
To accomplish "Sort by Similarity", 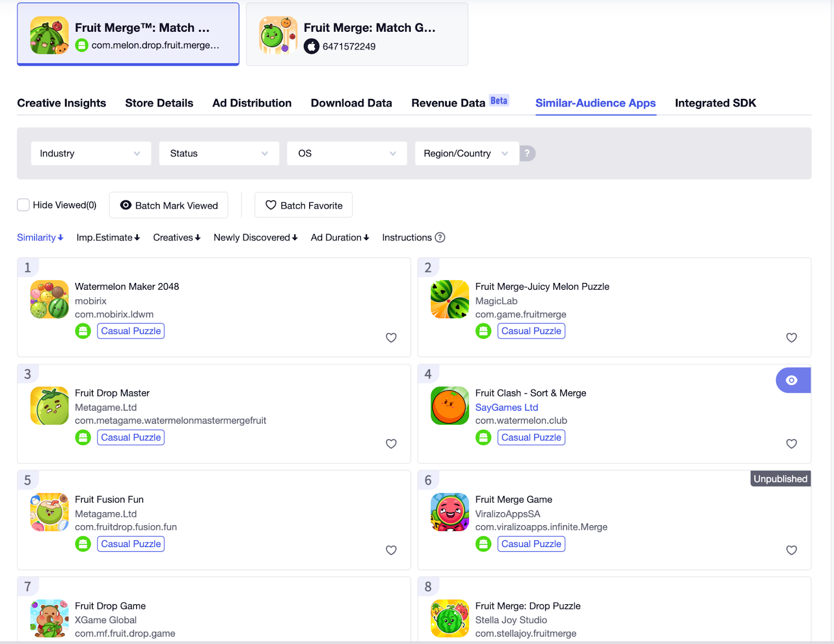I will tap(40, 238).
